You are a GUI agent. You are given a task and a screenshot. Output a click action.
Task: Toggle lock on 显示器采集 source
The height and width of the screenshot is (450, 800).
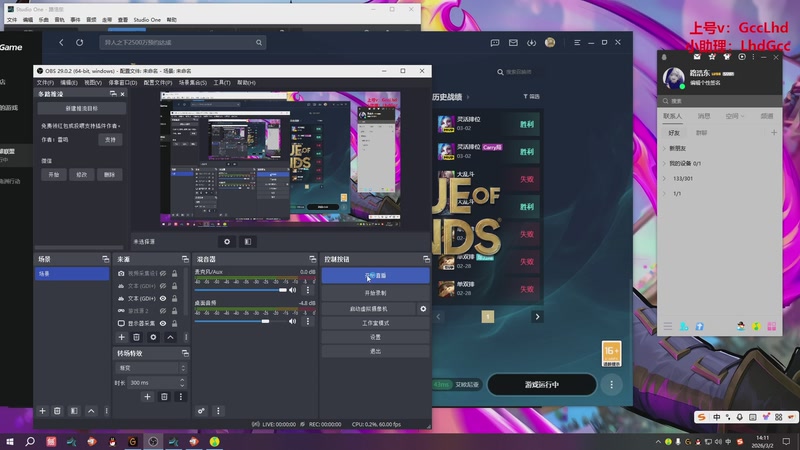tap(174, 323)
